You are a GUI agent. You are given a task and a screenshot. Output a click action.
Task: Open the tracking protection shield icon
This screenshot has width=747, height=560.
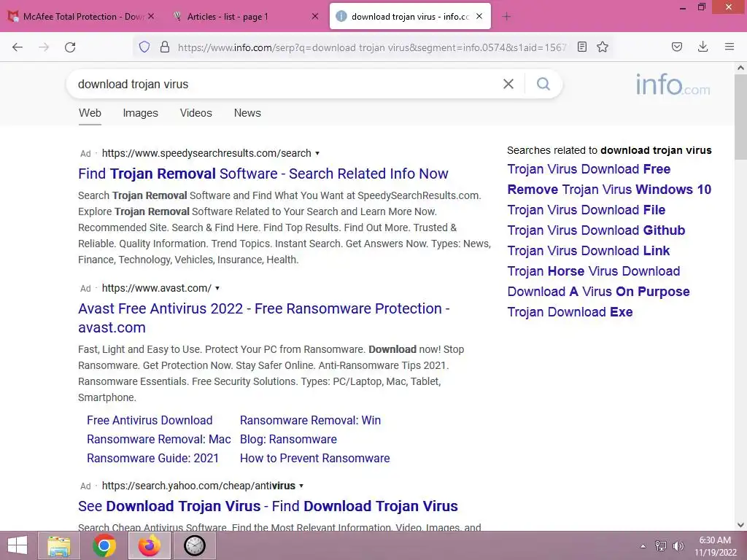[144, 47]
